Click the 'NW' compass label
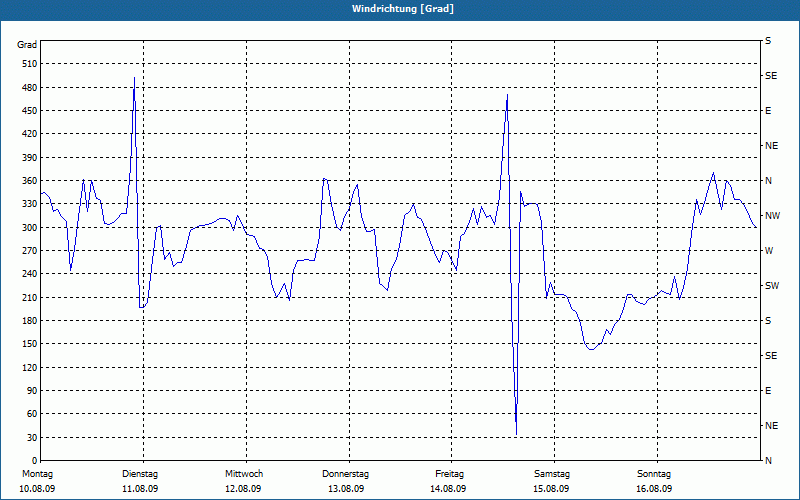The image size is (800, 500). [772, 216]
